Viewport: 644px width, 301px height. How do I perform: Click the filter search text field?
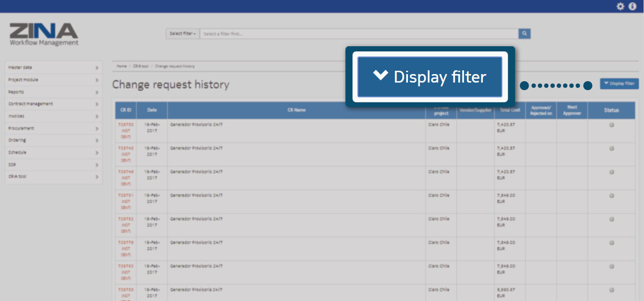point(359,33)
